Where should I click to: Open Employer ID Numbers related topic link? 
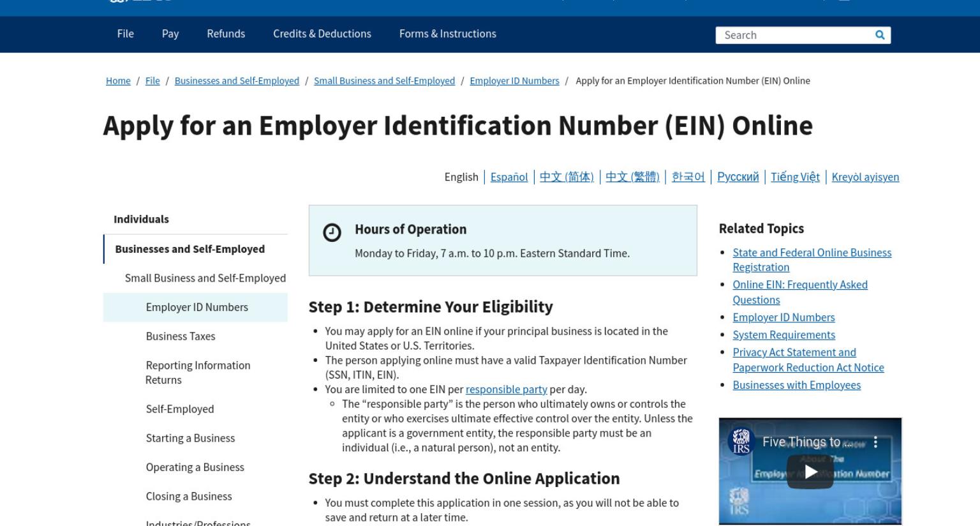click(x=783, y=317)
